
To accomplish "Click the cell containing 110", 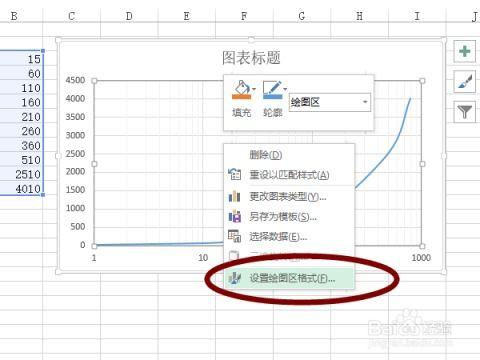I will click(21, 88).
